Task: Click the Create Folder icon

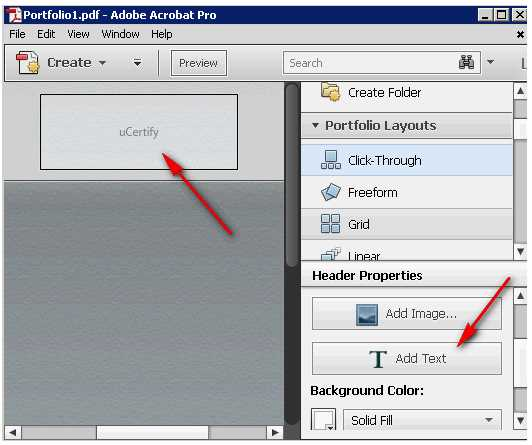Action: tap(330, 92)
